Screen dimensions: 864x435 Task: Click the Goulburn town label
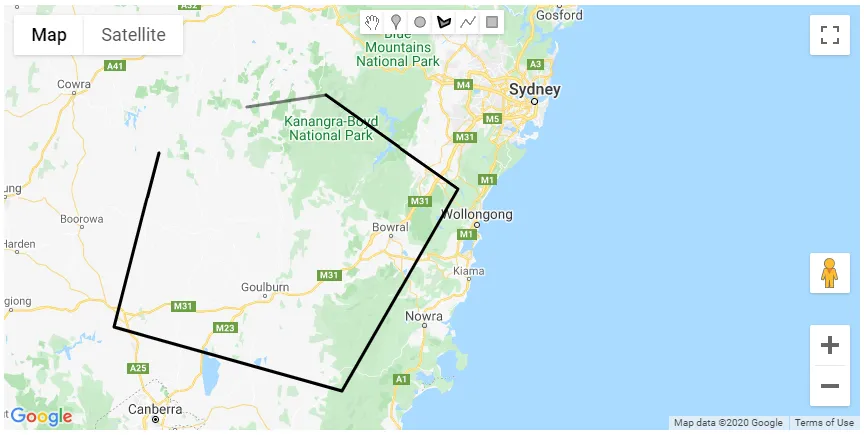[264, 287]
